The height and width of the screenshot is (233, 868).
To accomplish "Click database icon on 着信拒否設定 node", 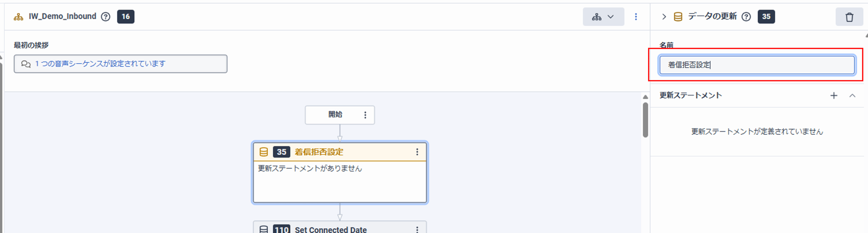I will 263,152.
